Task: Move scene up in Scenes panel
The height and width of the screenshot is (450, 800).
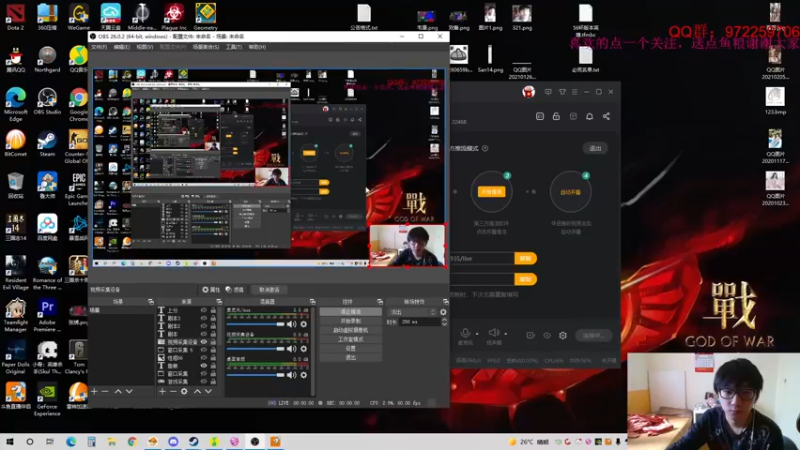Action: coord(118,391)
